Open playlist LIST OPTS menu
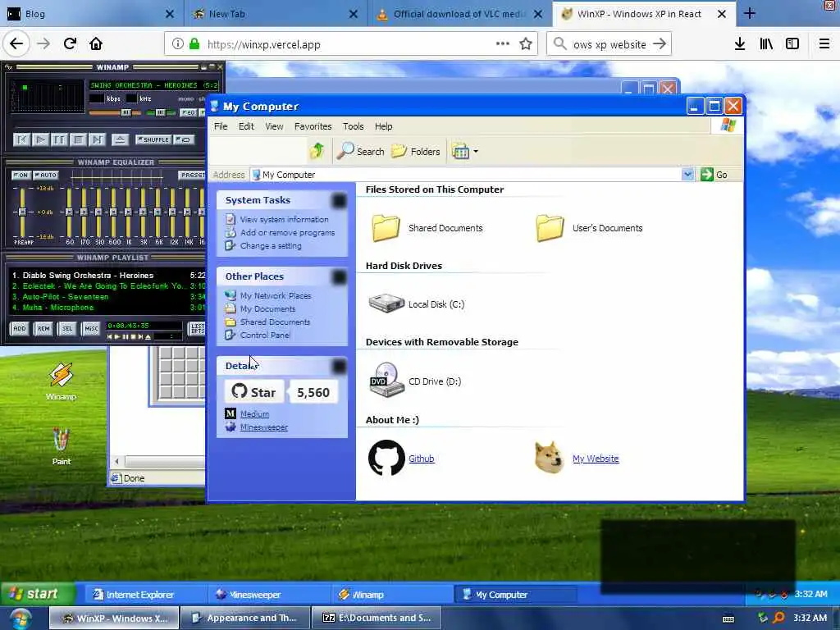Viewport: 840px width, 630px height. point(197,328)
